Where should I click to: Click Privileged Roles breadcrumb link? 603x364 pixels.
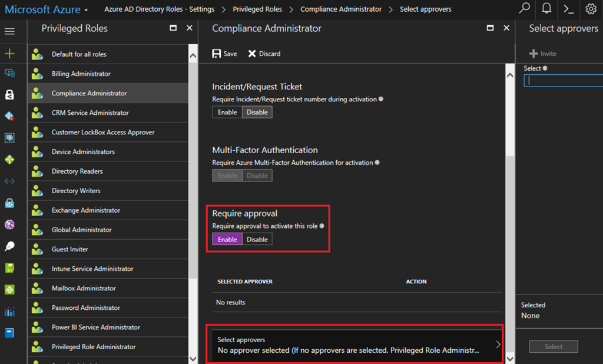pyautogui.click(x=257, y=9)
